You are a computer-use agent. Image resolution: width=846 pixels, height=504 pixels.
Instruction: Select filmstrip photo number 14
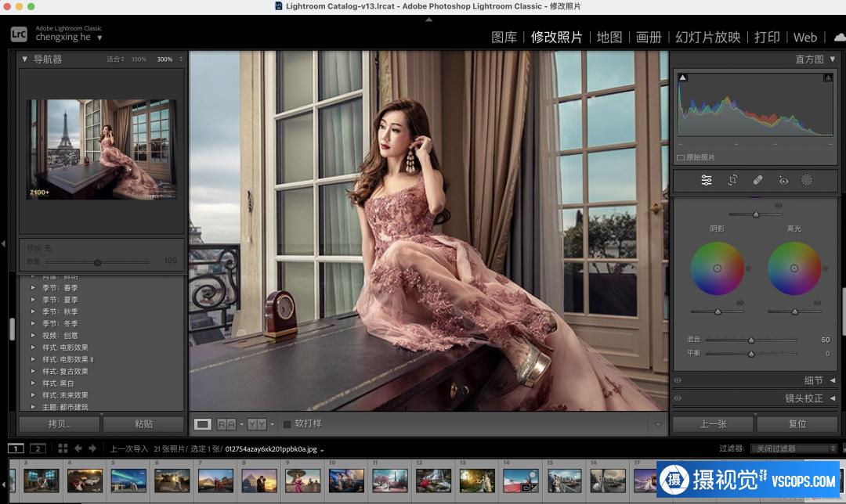coord(520,481)
